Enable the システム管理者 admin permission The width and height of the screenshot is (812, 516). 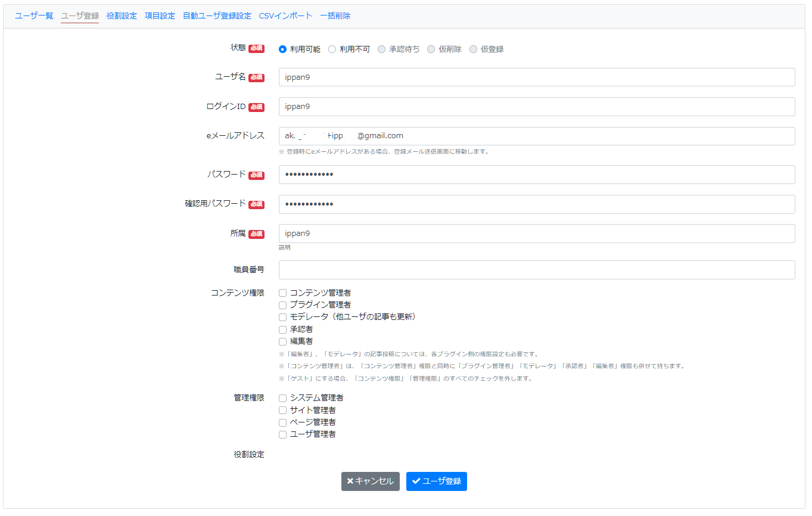[282, 398]
